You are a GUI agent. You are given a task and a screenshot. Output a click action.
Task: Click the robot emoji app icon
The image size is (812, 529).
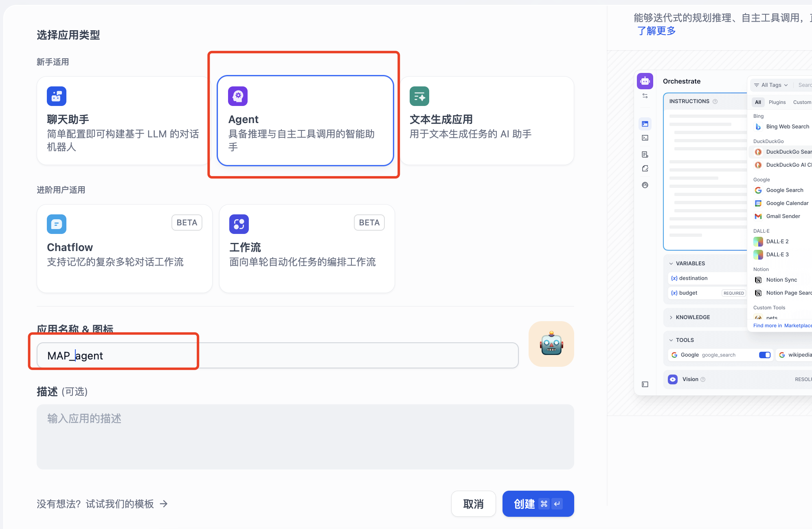(x=551, y=344)
